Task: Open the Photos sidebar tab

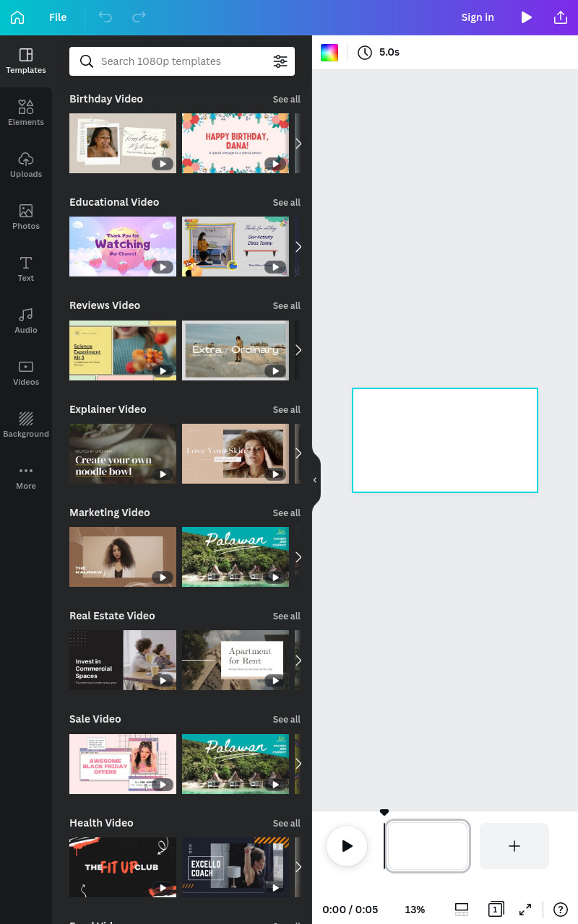Action: (x=26, y=217)
